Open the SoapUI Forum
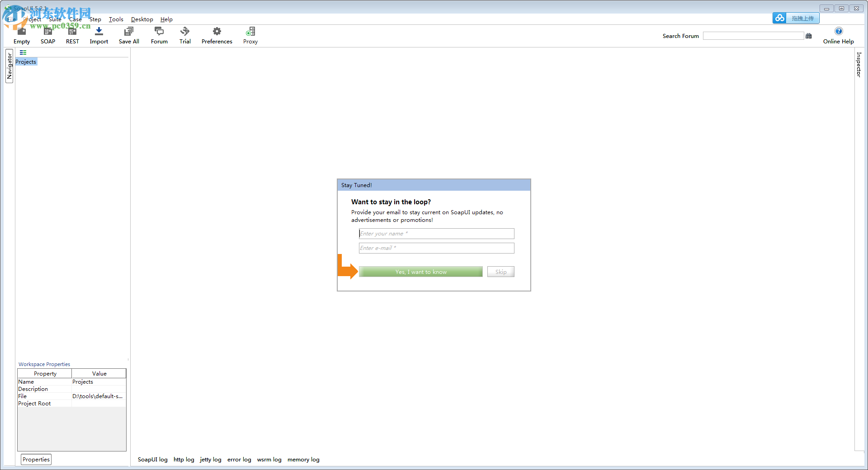868x470 pixels. click(159, 35)
